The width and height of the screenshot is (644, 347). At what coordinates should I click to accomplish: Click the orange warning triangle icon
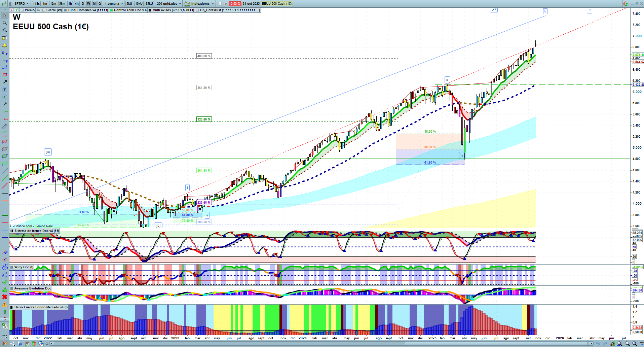coord(4,304)
